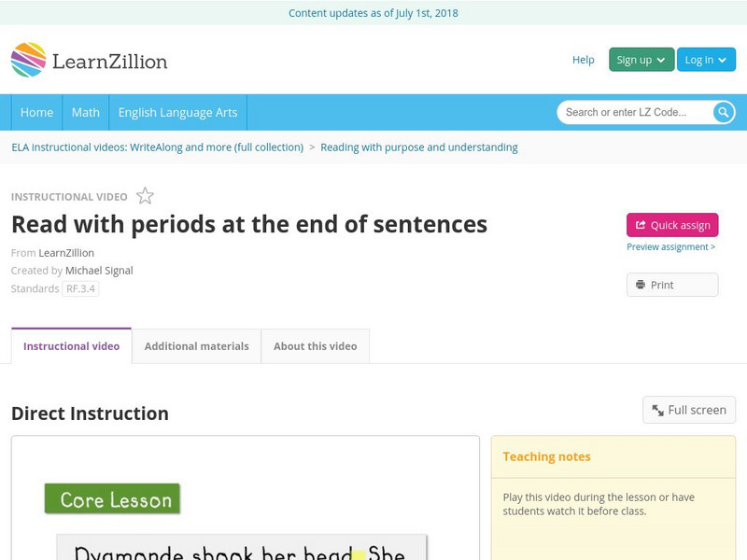
Task: Click the Print button
Action: [x=672, y=285]
